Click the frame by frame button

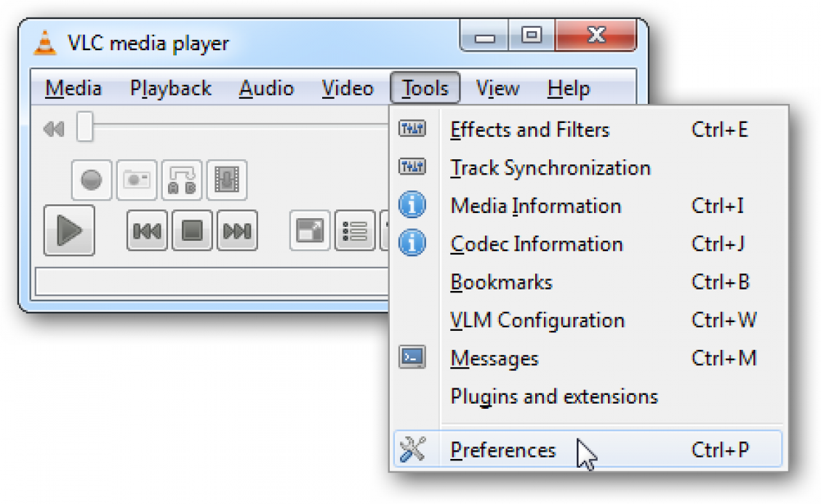[x=227, y=180]
